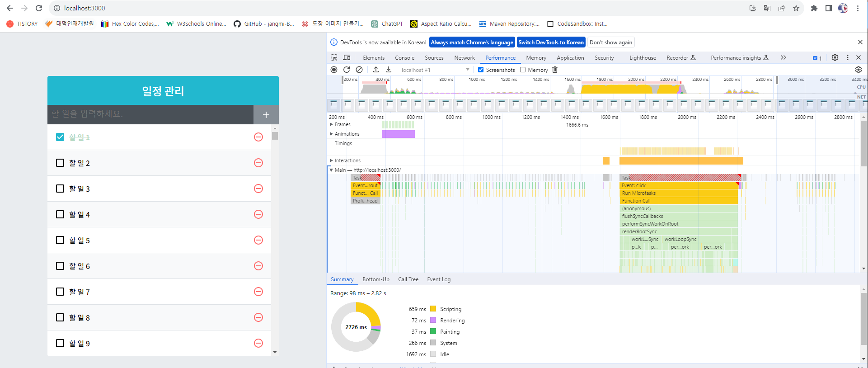Save the profile with the download icon
Screen dimensions: 868x368
tap(389, 70)
